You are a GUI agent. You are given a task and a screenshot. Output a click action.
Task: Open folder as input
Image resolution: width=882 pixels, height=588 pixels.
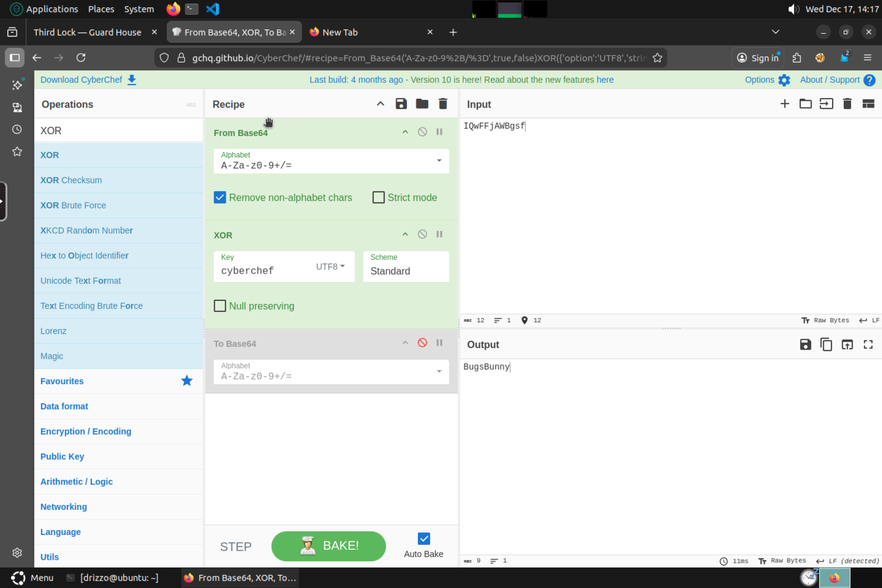(805, 104)
